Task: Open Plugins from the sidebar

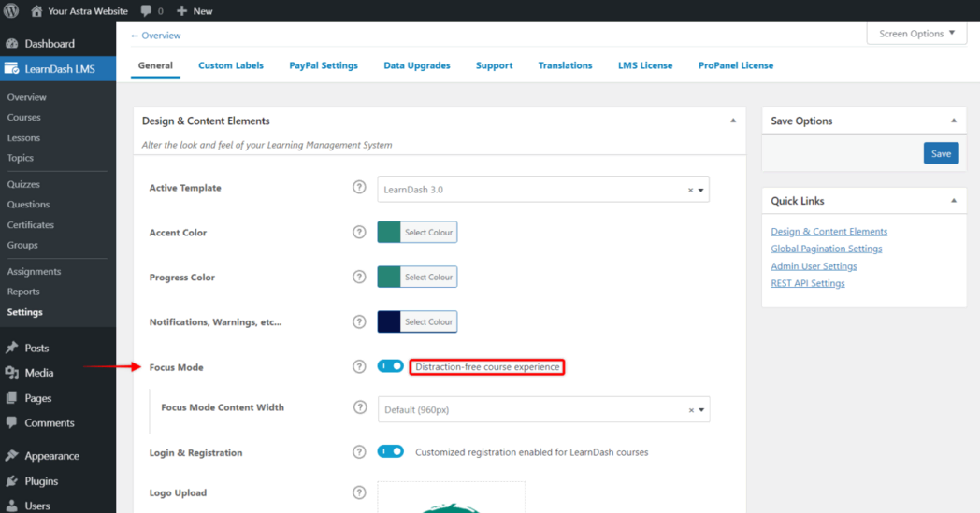Action: pyautogui.click(x=41, y=481)
